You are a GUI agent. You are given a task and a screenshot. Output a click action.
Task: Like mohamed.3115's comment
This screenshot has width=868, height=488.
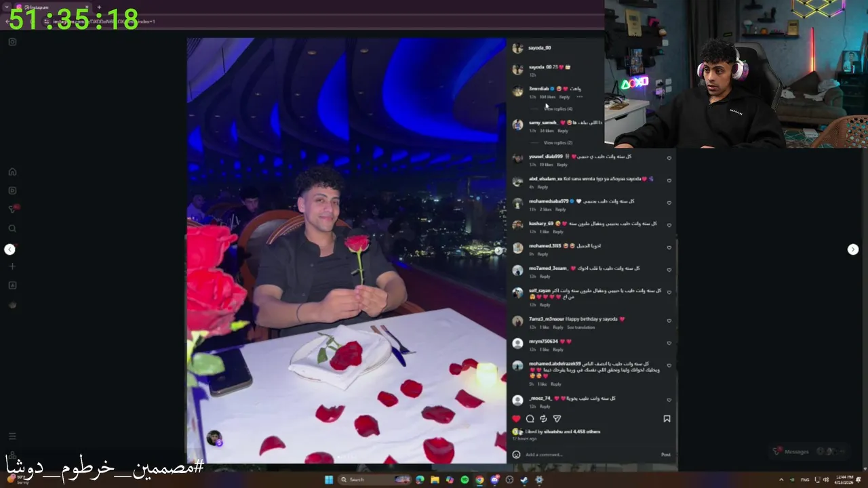pos(669,247)
